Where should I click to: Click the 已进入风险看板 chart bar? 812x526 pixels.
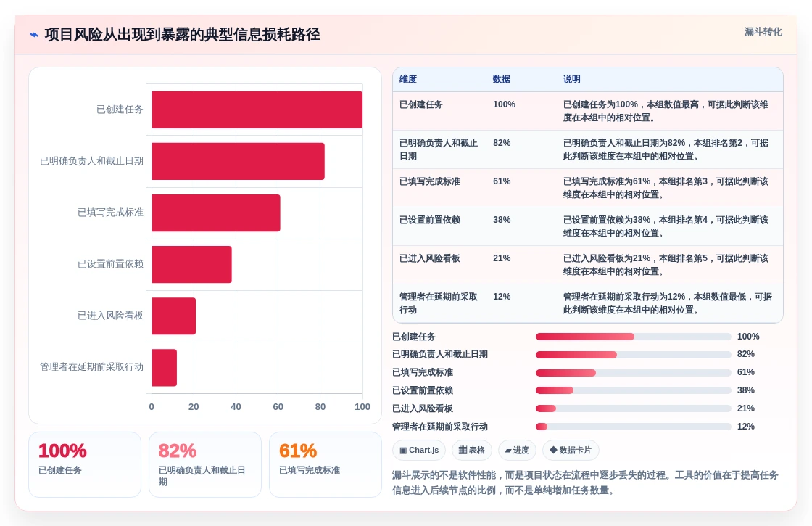pyautogui.click(x=173, y=316)
